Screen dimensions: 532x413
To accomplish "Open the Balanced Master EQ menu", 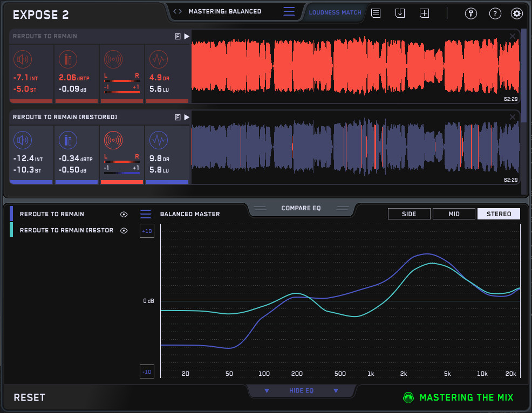I will (x=146, y=214).
